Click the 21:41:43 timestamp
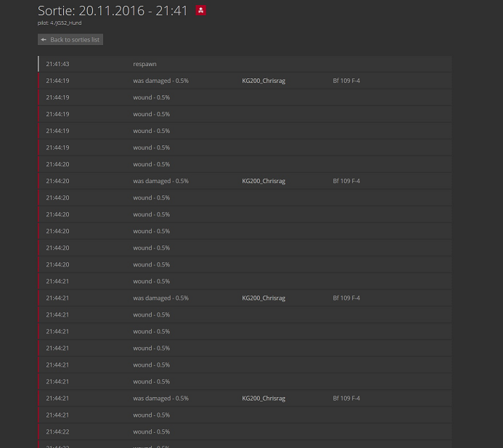The width and height of the screenshot is (503, 448). [x=57, y=64]
